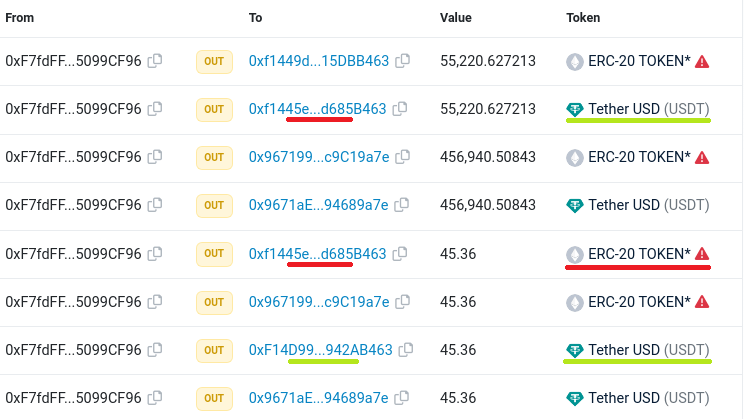The image size is (749, 419).
Task: Select the From address in the 0xf1449d...15DBB463 row
Action: click(73, 61)
